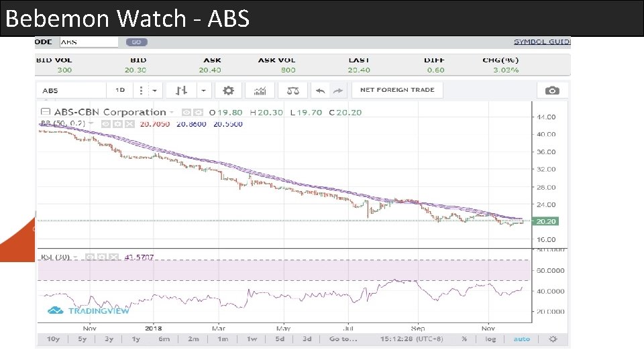
Task: Select the 3d time range
Action: click(x=307, y=339)
